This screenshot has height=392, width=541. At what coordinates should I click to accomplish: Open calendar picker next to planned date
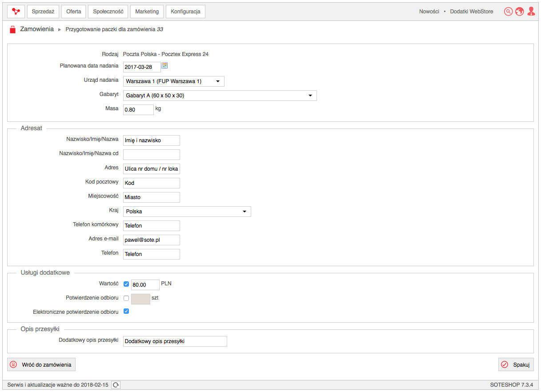click(x=164, y=66)
